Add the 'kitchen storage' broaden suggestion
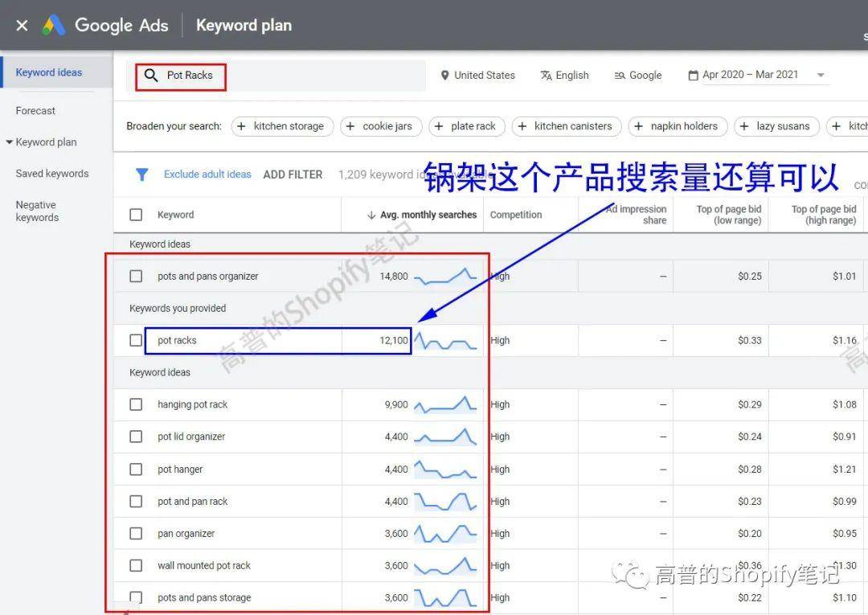 279,126
